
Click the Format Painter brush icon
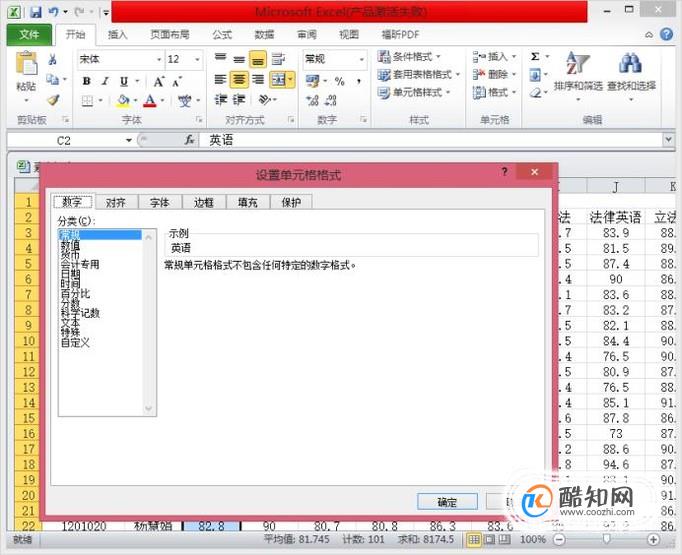click(53, 100)
